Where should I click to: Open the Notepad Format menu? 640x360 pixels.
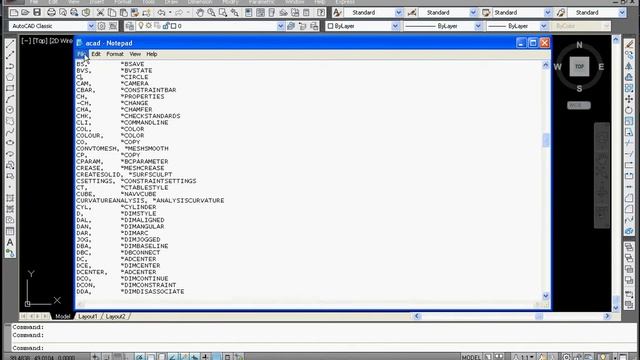tap(115, 54)
